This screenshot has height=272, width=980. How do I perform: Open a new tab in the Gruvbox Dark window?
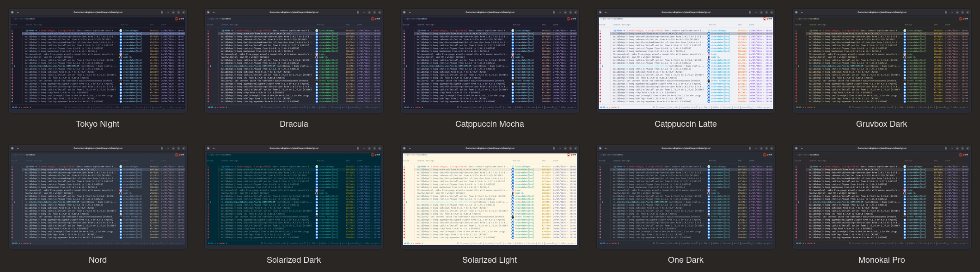click(802, 12)
